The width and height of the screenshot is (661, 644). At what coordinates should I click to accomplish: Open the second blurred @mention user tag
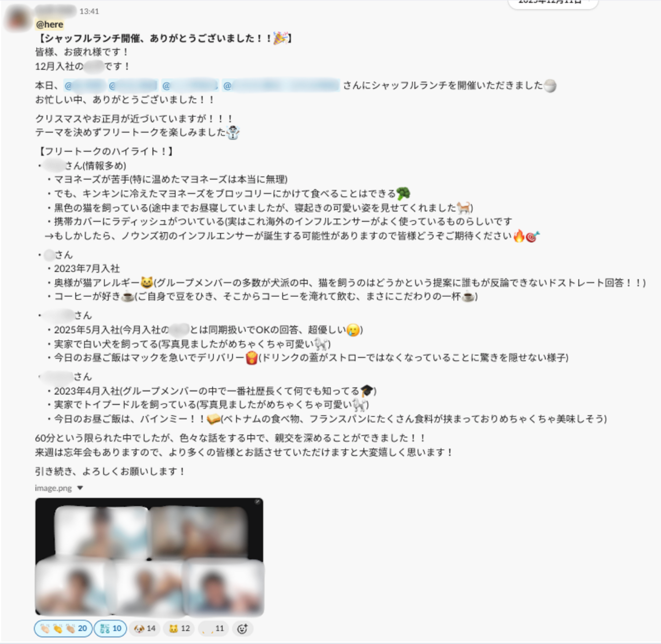(x=133, y=85)
